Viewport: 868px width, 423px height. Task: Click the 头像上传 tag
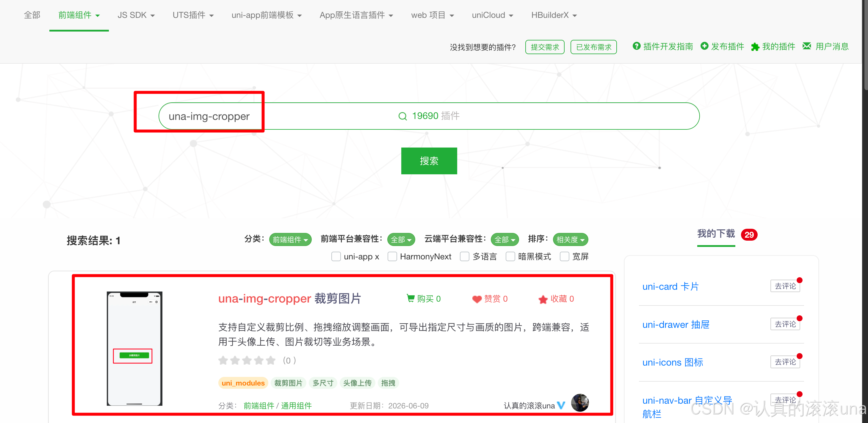[357, 383]
